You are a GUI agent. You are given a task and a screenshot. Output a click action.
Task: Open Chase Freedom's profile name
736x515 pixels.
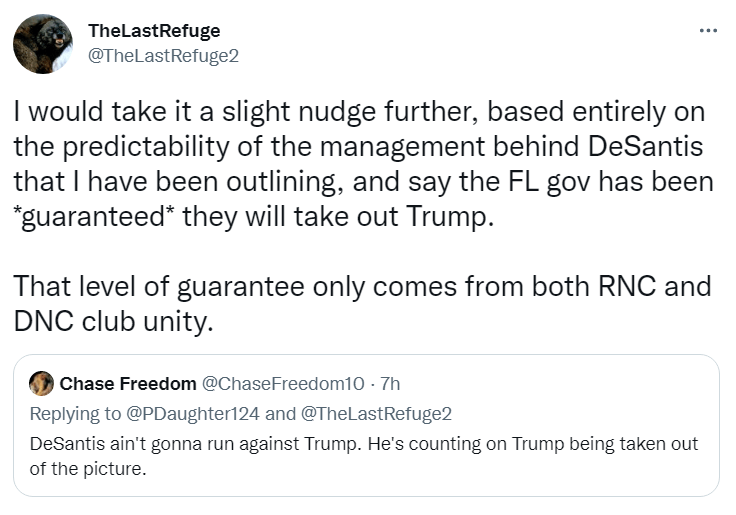[128, 384]
